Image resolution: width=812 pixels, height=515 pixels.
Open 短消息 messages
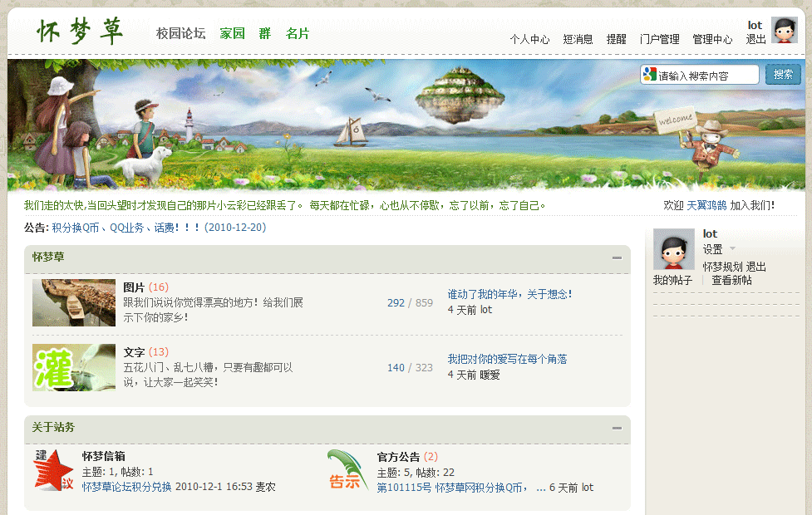[578, 39]
